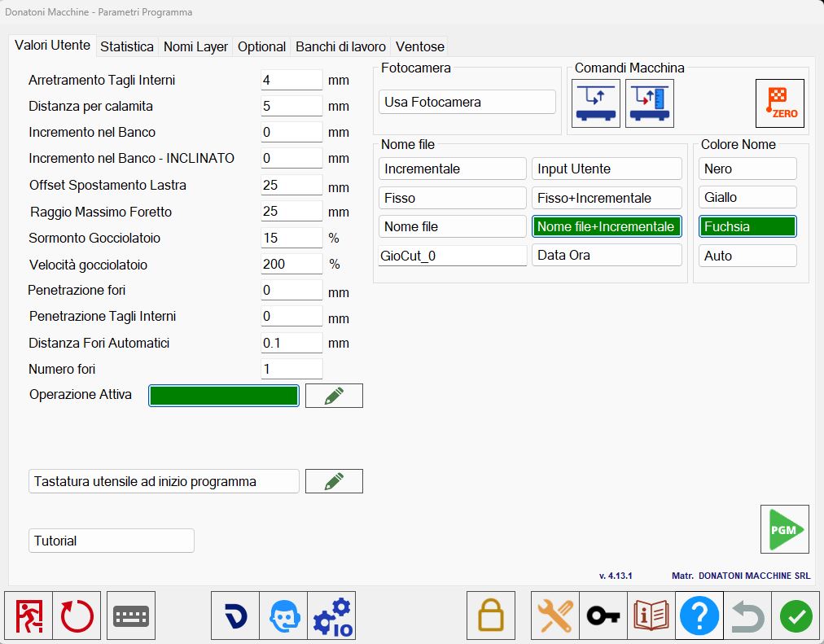Edit Tastatura utensile with pencil button
824x644 pixels.
pyautogui.click(x=334, y=481)
